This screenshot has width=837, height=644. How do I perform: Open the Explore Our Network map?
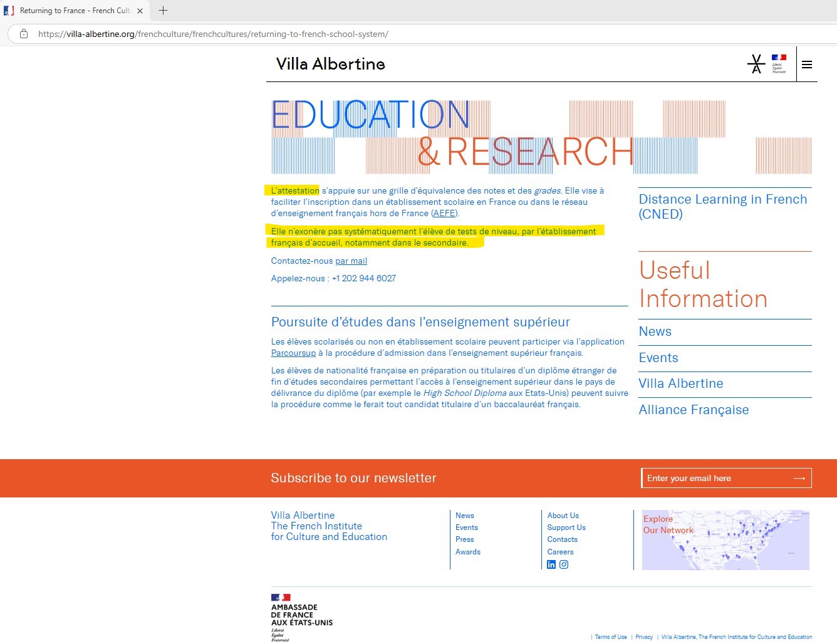725,539
